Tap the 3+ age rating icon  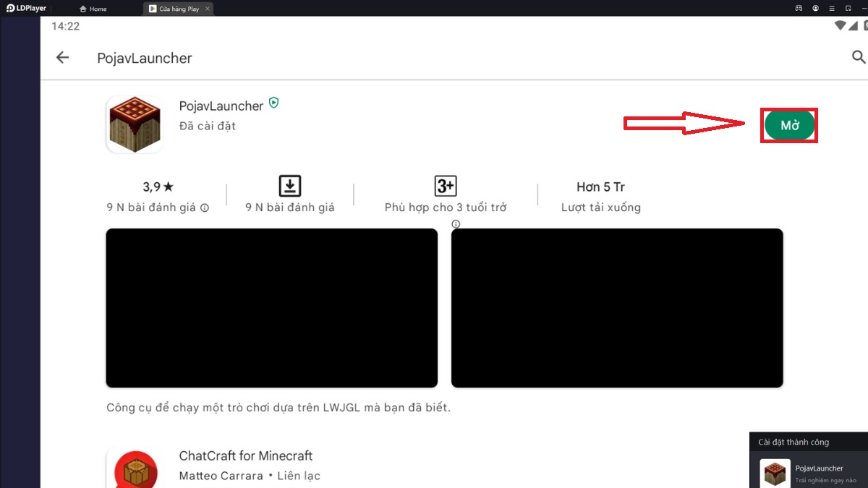(445, 186)
